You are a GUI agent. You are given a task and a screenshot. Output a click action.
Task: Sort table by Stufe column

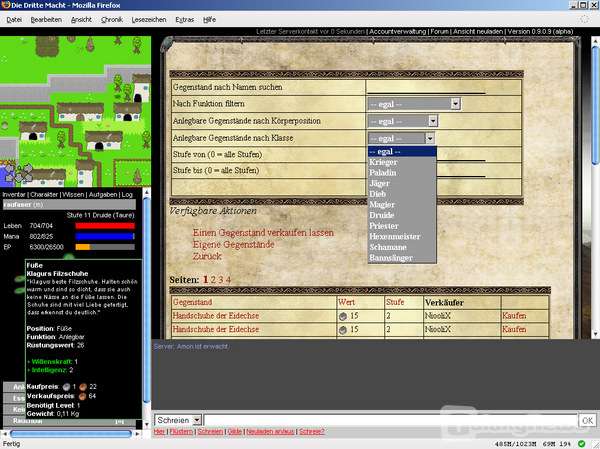(x=395, y=302)
